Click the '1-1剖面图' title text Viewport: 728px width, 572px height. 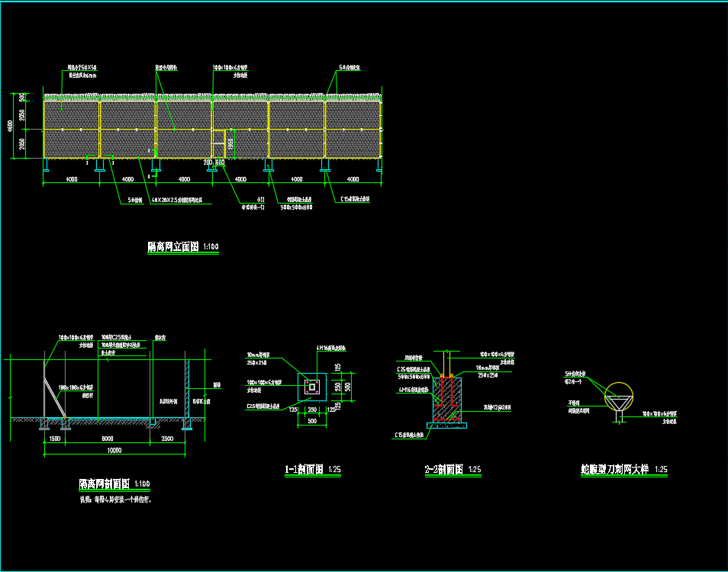pyautogui.click(x=304, y=470)
